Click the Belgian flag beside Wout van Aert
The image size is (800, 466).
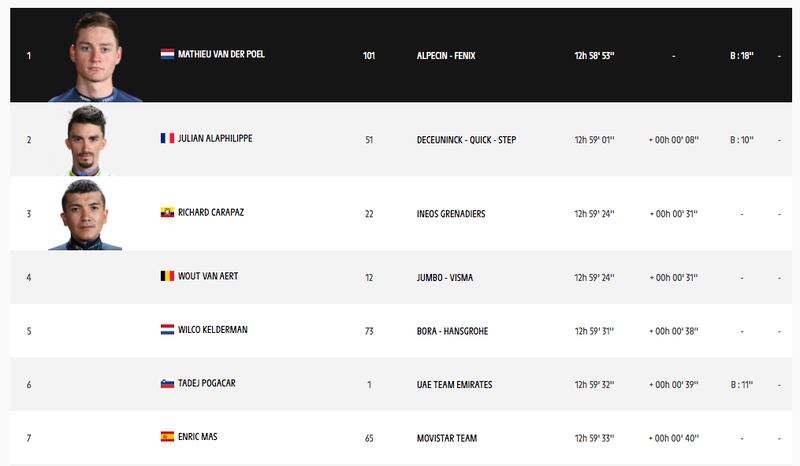tap(167, 276)
